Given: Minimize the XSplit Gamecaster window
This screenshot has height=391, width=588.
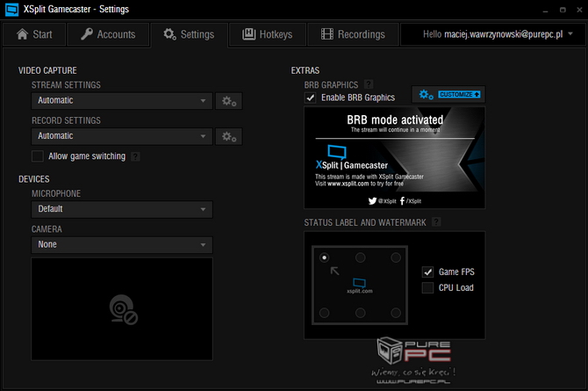Looking at the screenshot, I should click(545, 11).
